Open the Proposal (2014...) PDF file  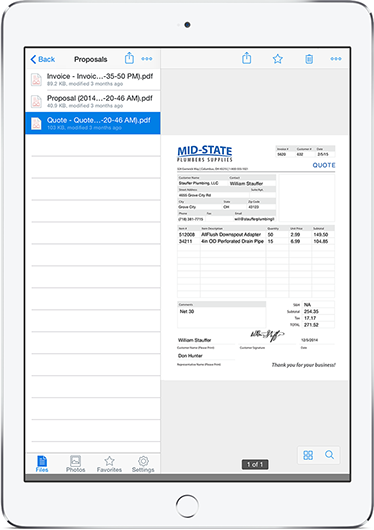point(93,101)
